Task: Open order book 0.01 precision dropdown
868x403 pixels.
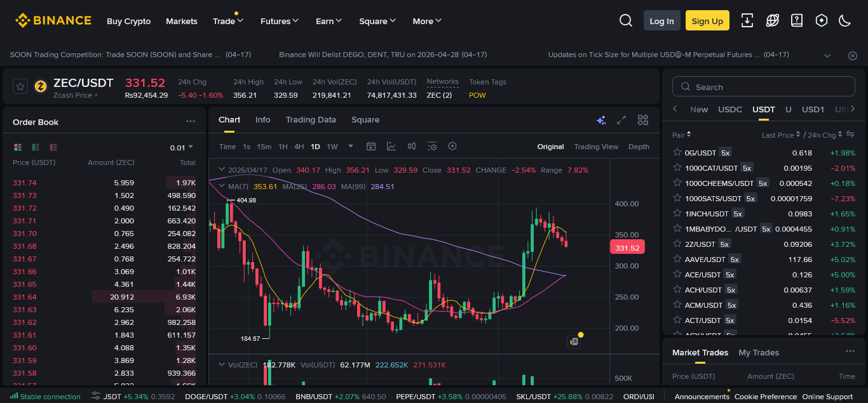Action: 182,148
